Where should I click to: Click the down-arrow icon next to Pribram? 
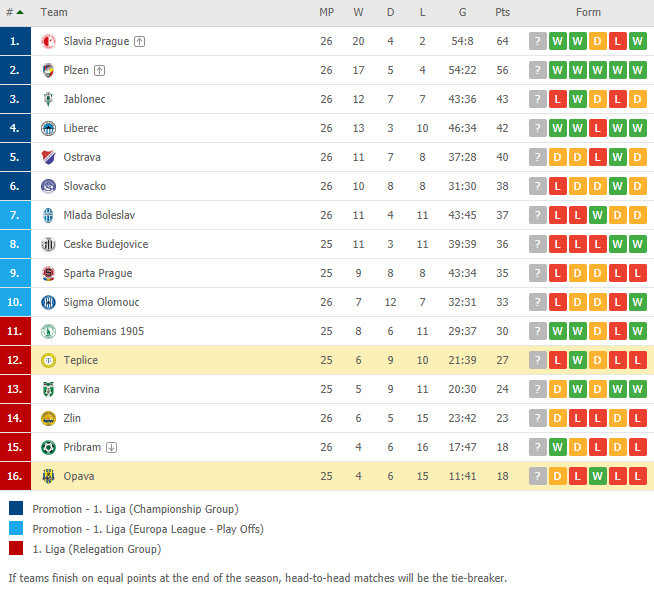click(111, 447)
